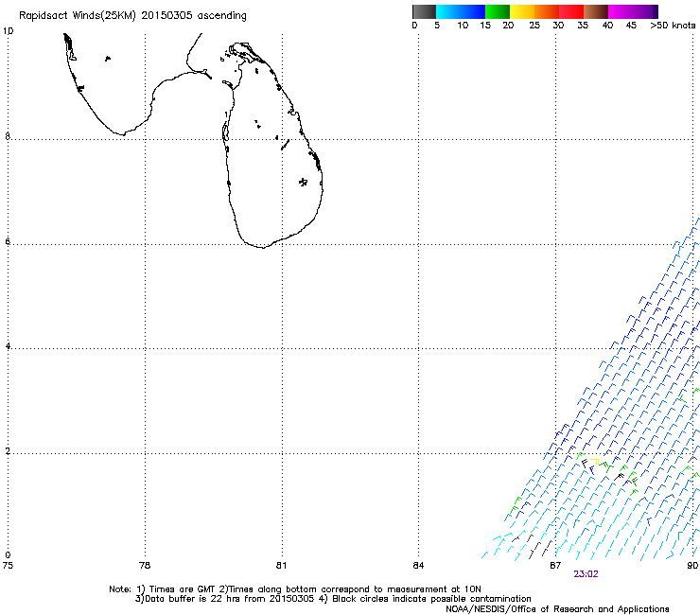Image resolution: width=700 pixels, height=615 pixels.
Task: Click the longitude label '87'
Action: pyautogui.click(x=555, y=566)
